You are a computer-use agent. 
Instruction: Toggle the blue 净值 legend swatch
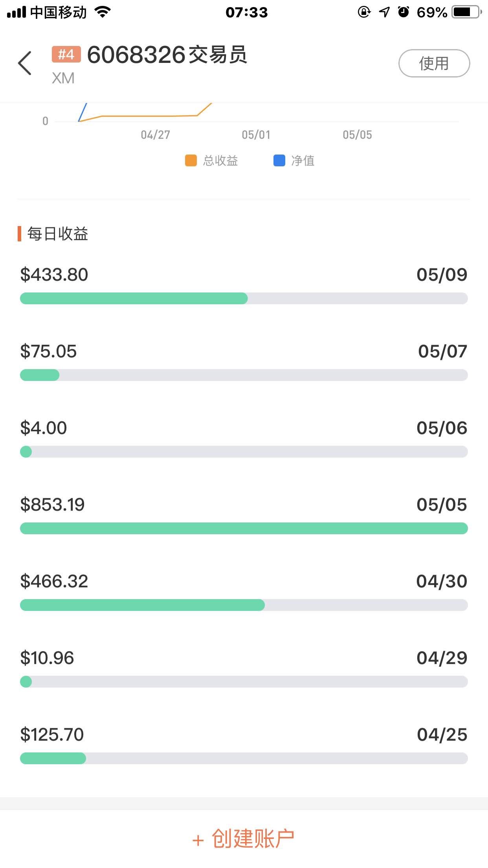[279, 160]
